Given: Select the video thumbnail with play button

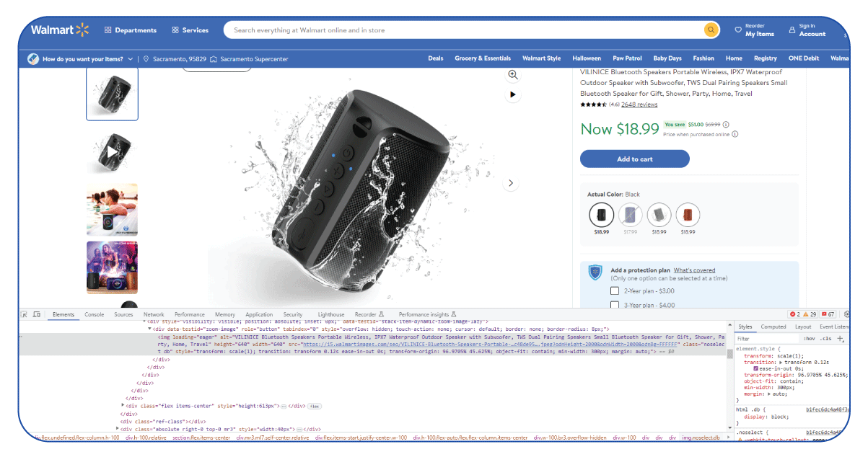Looking at the screenshot, I should [112, 152].
